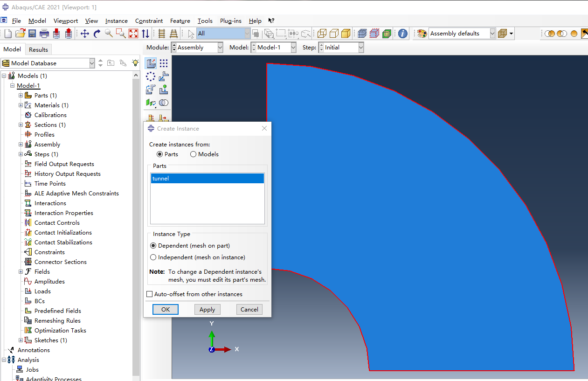Expand the Steps (1) tree node
The height and width of the screenshot is (381, 588).
[21, 154]
